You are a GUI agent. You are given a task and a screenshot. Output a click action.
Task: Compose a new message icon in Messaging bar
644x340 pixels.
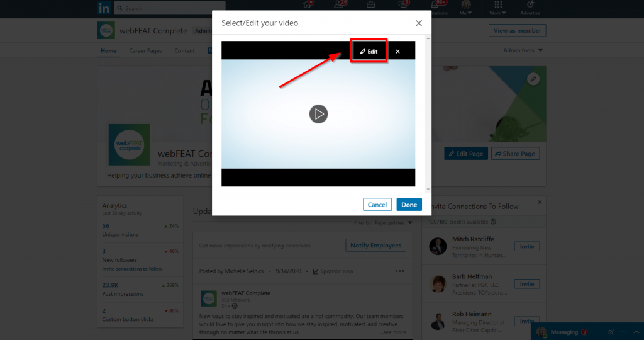click(x=611, y=332)
